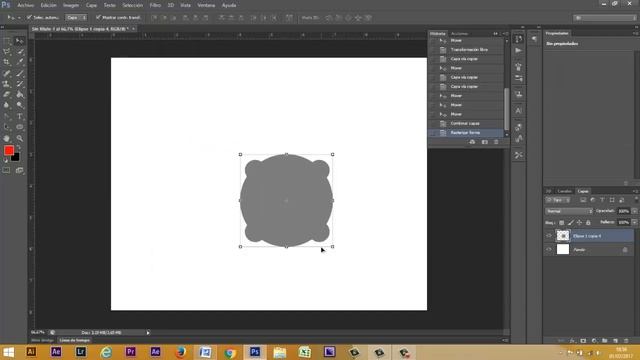Toggle lock position
The image size is (640, 360).
[579, 223]
